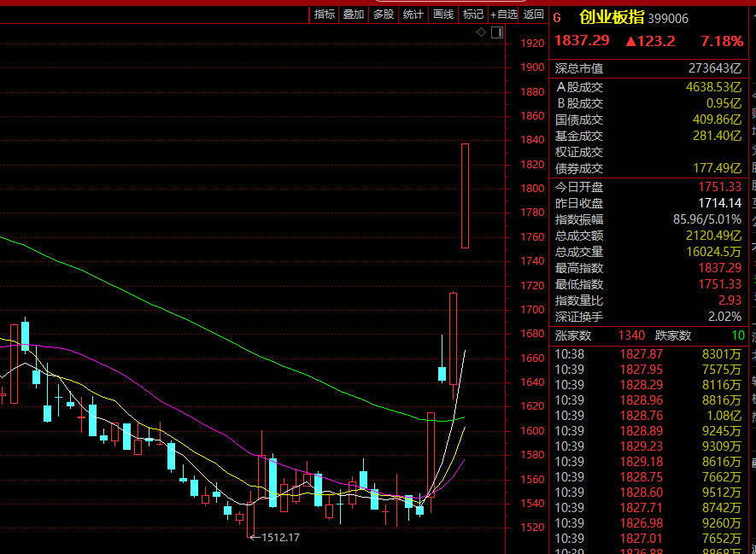This screenshot has width=756, height=554.
Task: Click the red G icon beside 创业板指
Action: (558, 18)
